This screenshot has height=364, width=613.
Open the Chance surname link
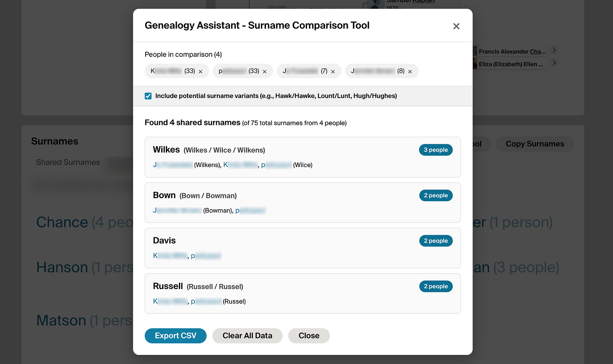[x=62, y=222]
